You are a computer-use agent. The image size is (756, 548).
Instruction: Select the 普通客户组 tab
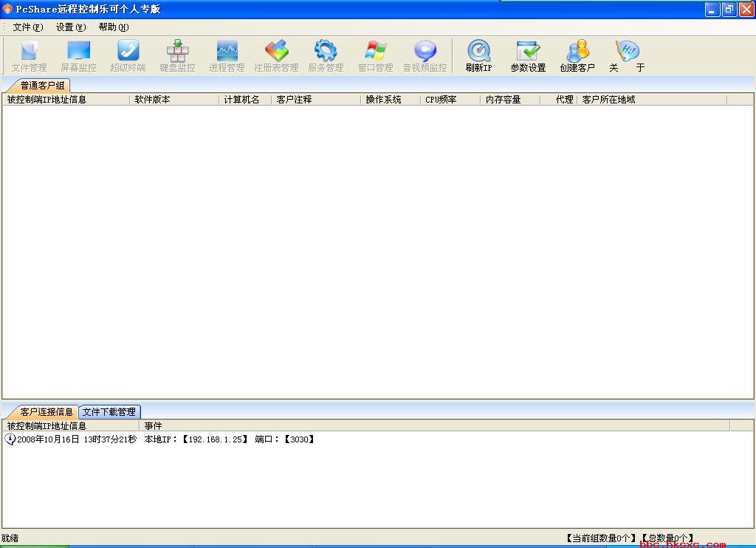[x=42, y=86]
